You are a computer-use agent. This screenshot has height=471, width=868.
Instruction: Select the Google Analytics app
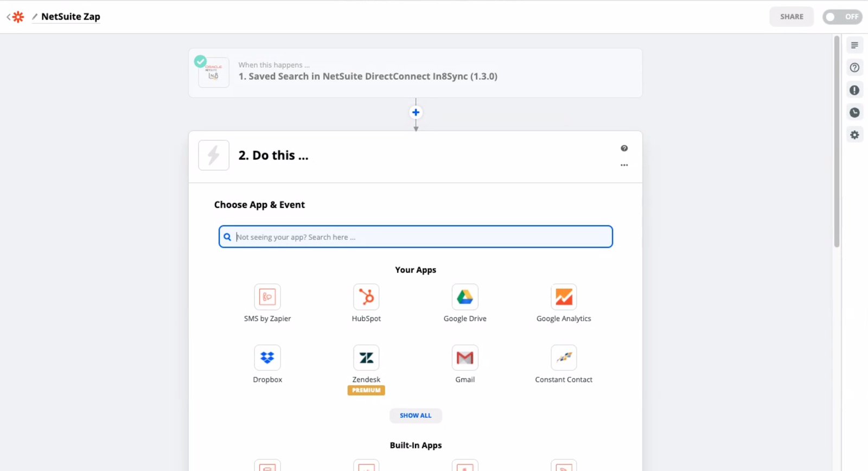tap(564, 303)
